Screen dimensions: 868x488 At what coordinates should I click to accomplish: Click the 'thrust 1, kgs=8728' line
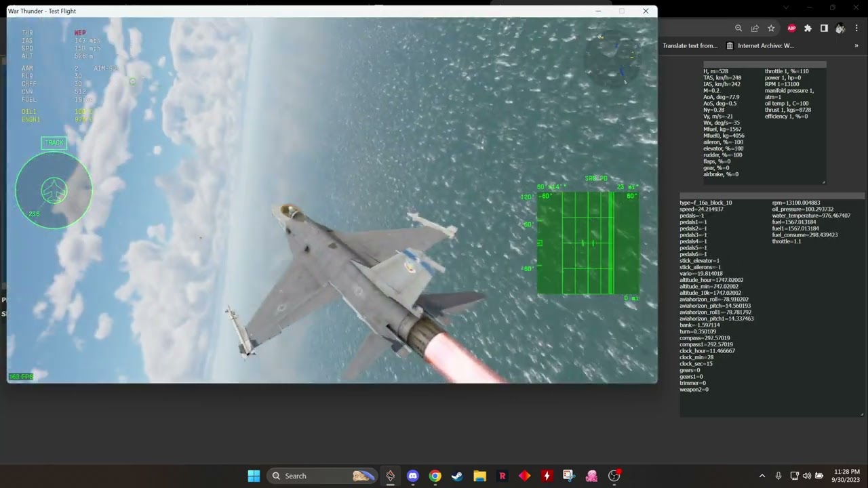pos(788,110)
